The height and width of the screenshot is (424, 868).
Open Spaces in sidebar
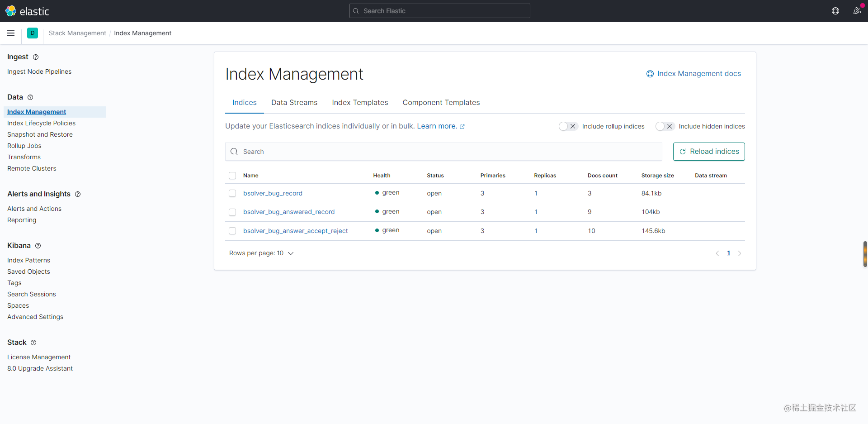click(18, 305)
